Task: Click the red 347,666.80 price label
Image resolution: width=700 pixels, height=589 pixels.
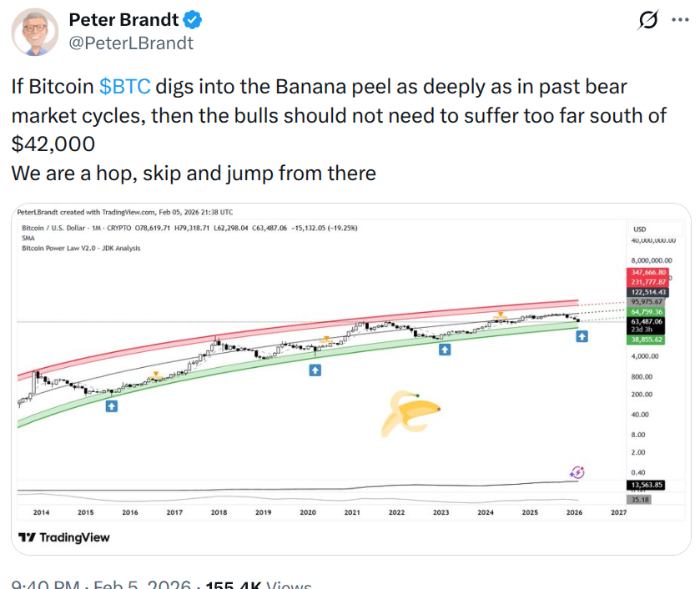Action: tap(650, 273)
